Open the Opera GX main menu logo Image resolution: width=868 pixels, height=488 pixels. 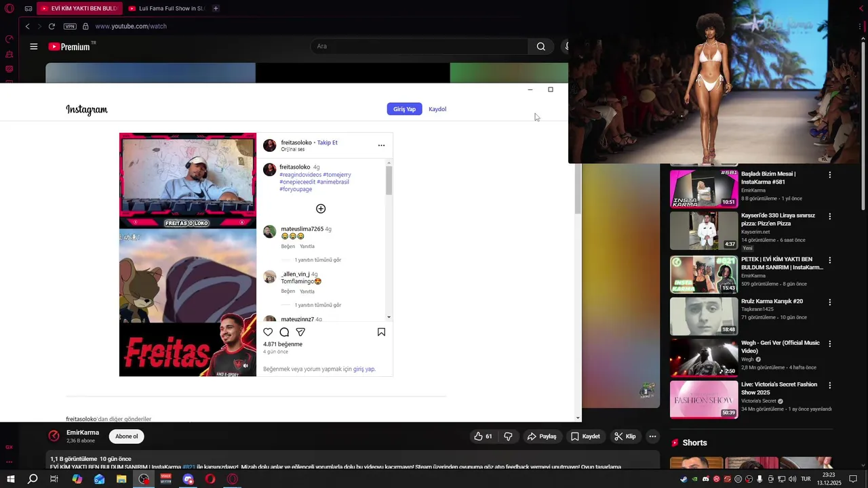pos(9,8)
